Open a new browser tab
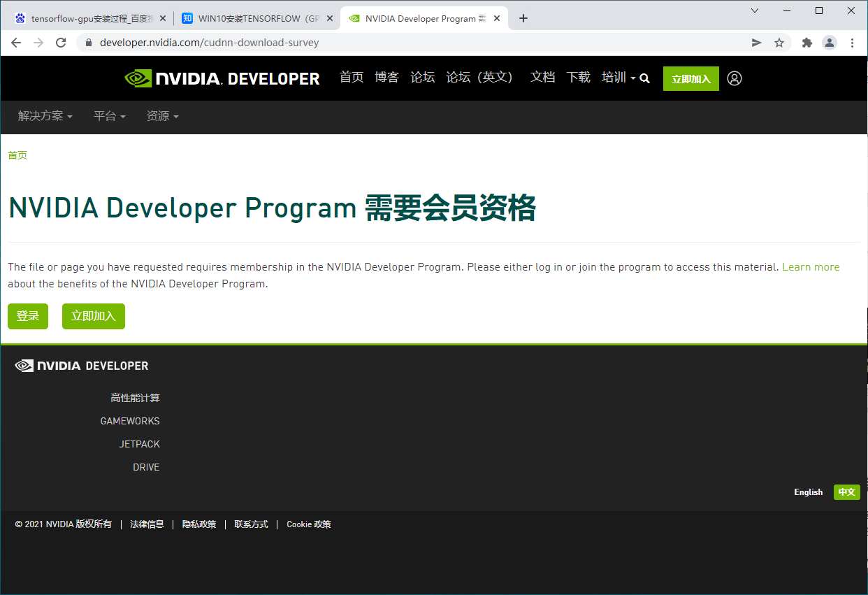The height and width of the screenshot is (595, 868). click(x=523, y=18)
